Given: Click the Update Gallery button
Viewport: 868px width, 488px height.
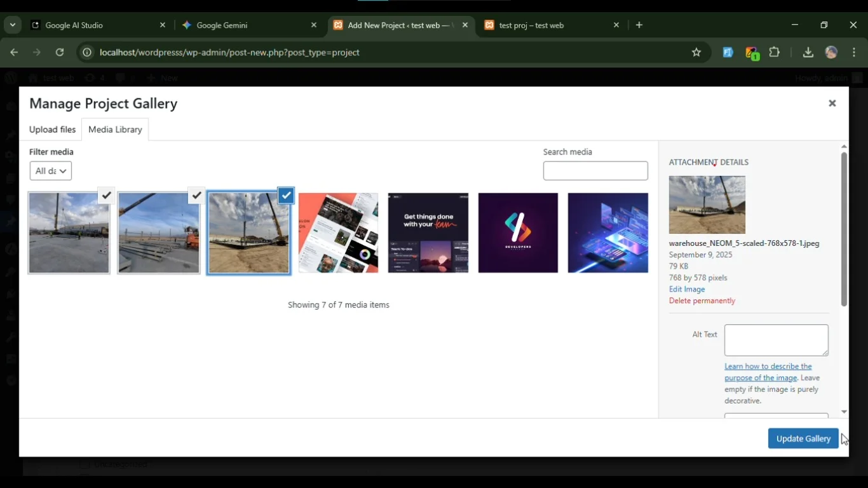Looking at the screenshot, I should tap(803, 438).
